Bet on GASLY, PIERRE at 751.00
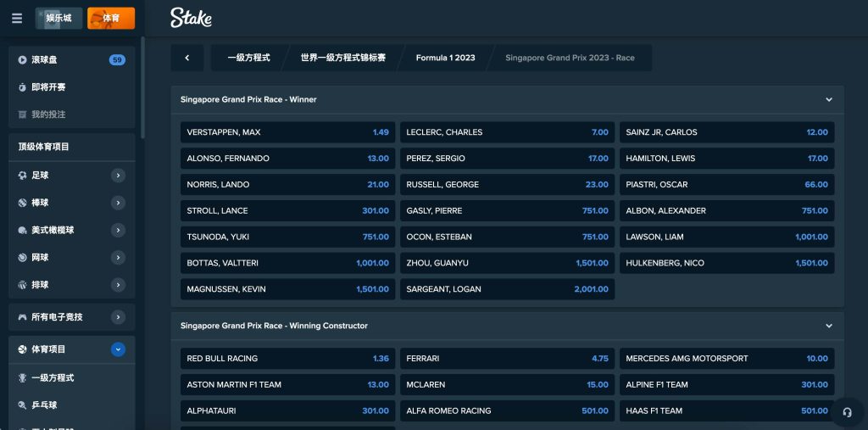Image resolution: width=868 pixels, height=430 pixels. 507,210
